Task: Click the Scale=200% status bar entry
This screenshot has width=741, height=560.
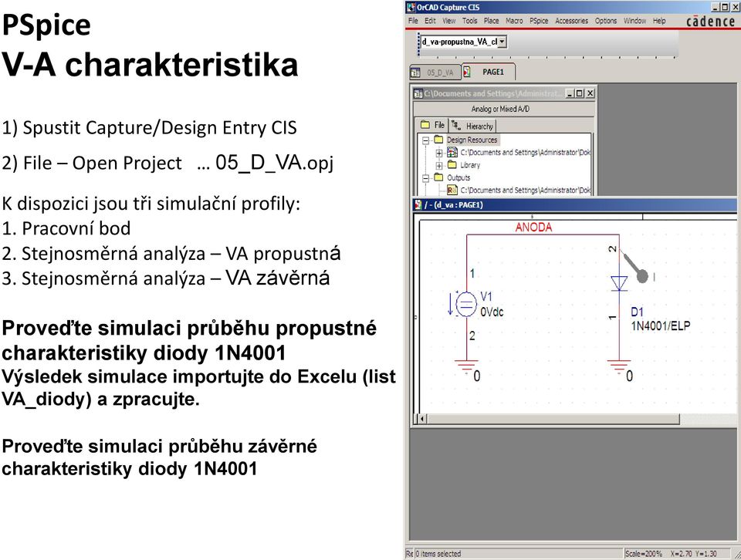Action: click(643, 554)
